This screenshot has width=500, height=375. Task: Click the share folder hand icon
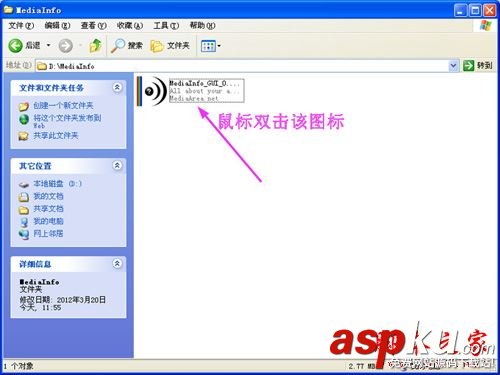[x=23, y=136]
